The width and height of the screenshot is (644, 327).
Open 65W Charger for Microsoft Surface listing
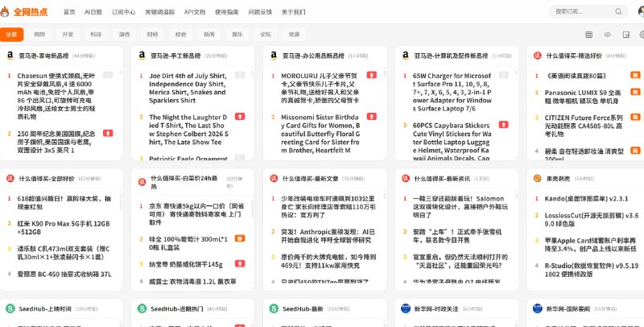pyautogui.click(x=452, y=92)
